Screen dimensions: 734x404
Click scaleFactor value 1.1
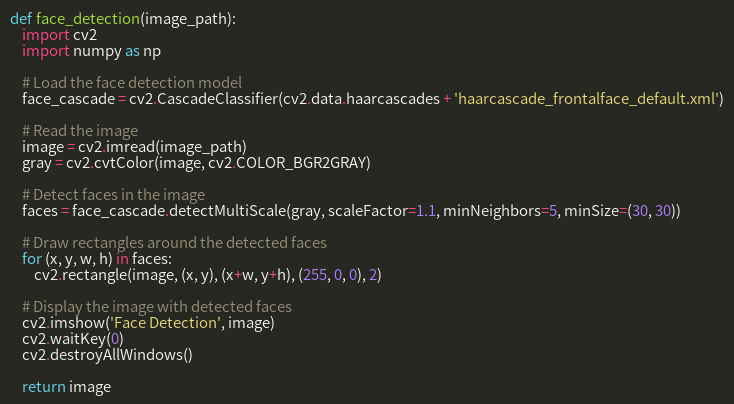[x=426, y=211]
